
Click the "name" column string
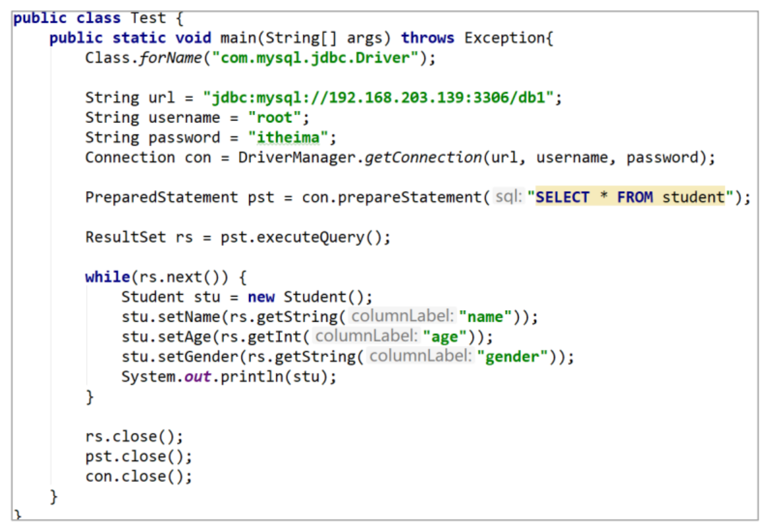485,317
